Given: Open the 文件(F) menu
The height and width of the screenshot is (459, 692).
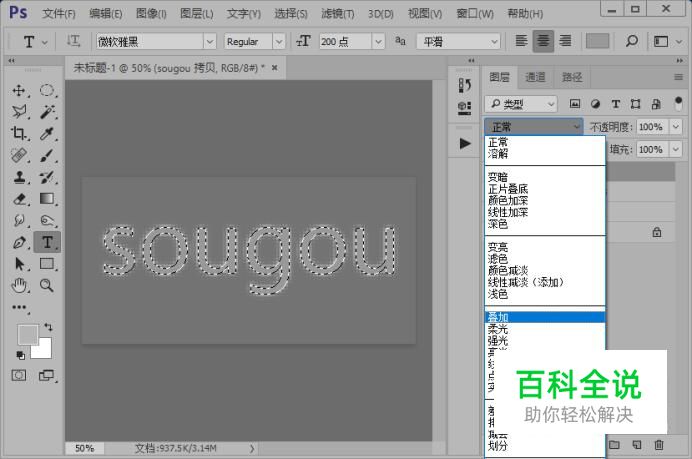Looking at the screenshot, I should [x=59, y=14].
